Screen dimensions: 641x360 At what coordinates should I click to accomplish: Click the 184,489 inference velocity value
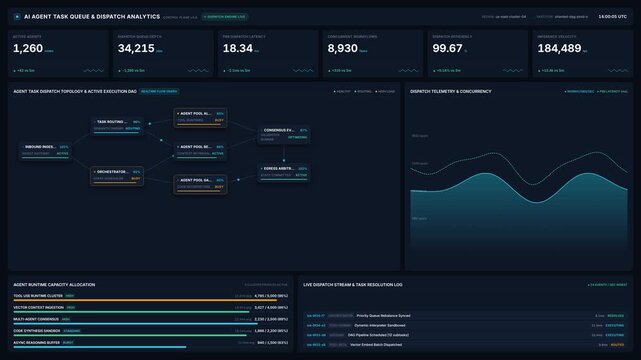(559, 48)
